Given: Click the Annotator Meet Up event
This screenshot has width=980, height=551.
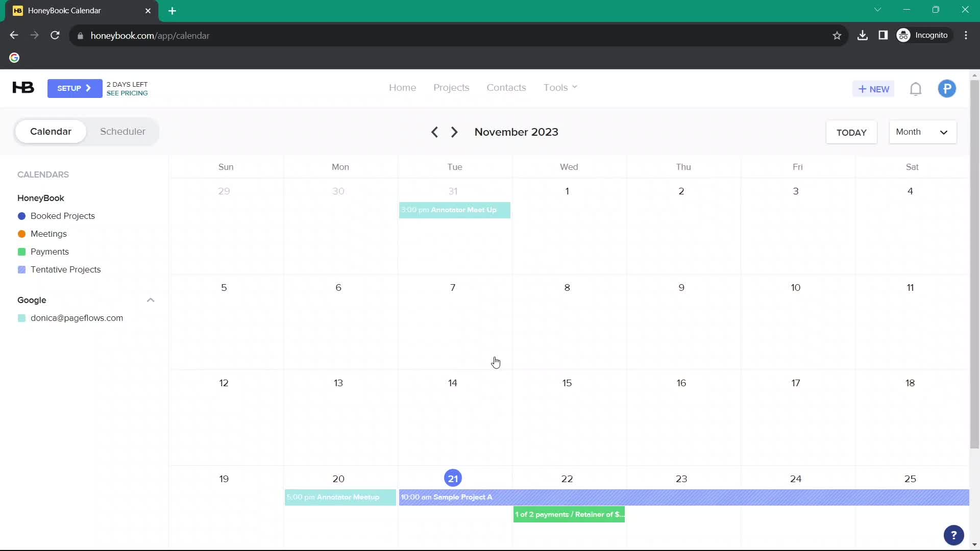Looking at the screenshot, I should coord(455,210).
